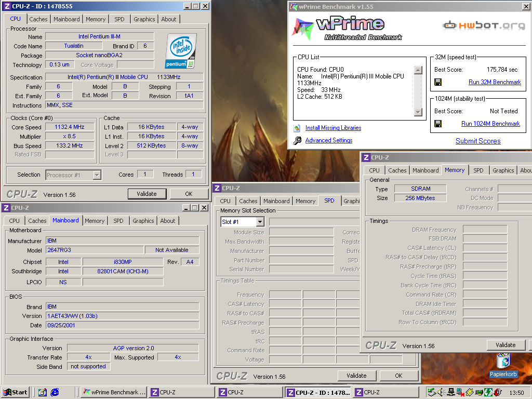This screenshot has height=399, width=532.
Task: Click the Code Name field Tualatin
Action: coord(74,46)
